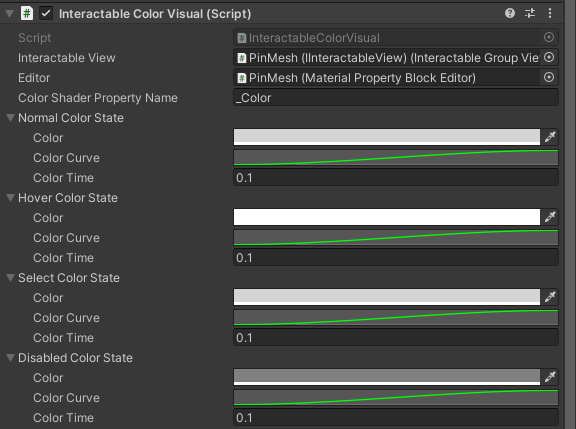Pick Hover Color State color with eyedropper

pyautogui.click(x=550, y=217)
